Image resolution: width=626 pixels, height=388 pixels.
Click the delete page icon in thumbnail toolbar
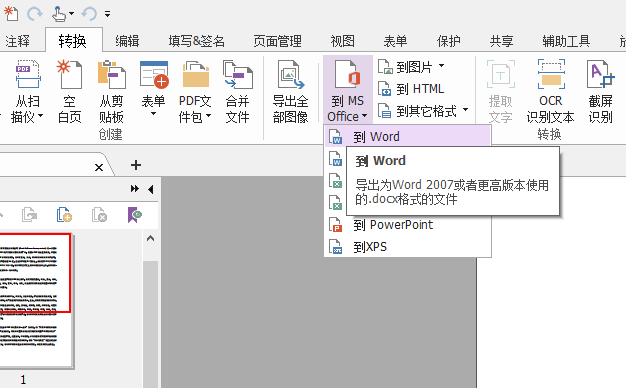click(x=99, y=214)
